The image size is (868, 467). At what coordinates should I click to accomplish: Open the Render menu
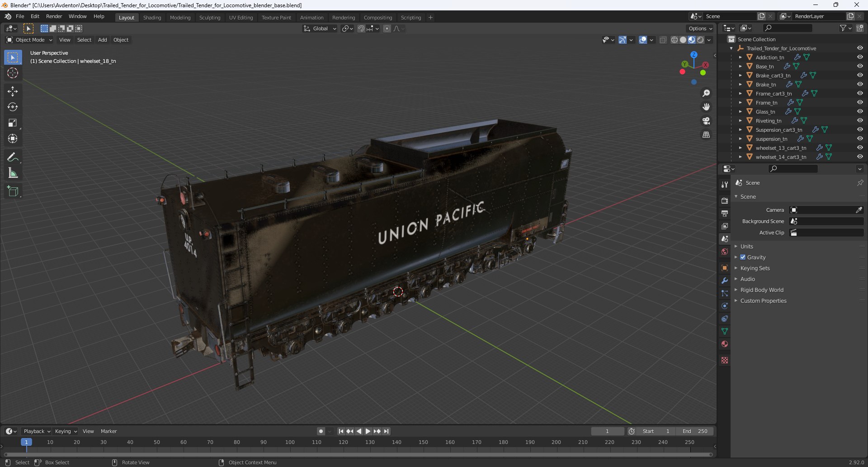(x=54, y=16)
